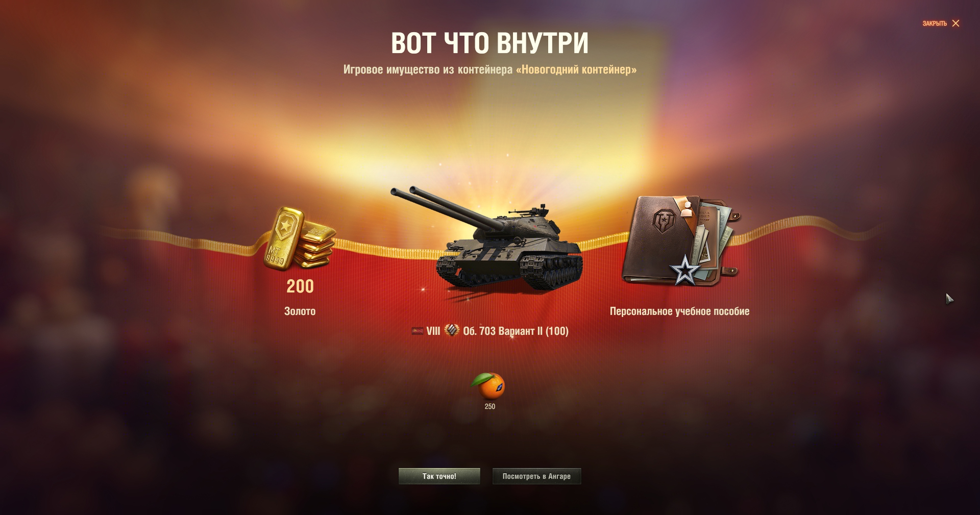This screenshot has height=515, width=980.
Task: Click the USSR nation flag icon
Action: click(x=418, y=331)
